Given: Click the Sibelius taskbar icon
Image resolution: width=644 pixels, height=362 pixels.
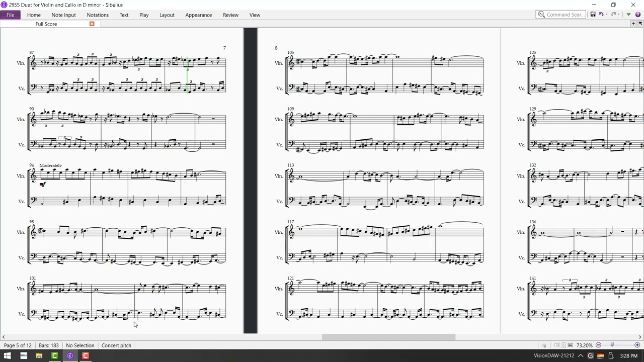Looking at the screenshot, I should coord(70,356).
